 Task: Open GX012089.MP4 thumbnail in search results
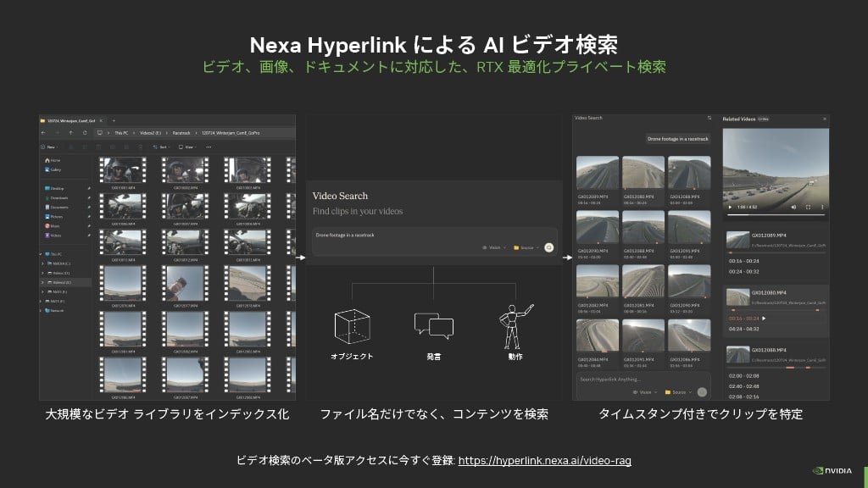pyautogui.click(x=598, y=175)
